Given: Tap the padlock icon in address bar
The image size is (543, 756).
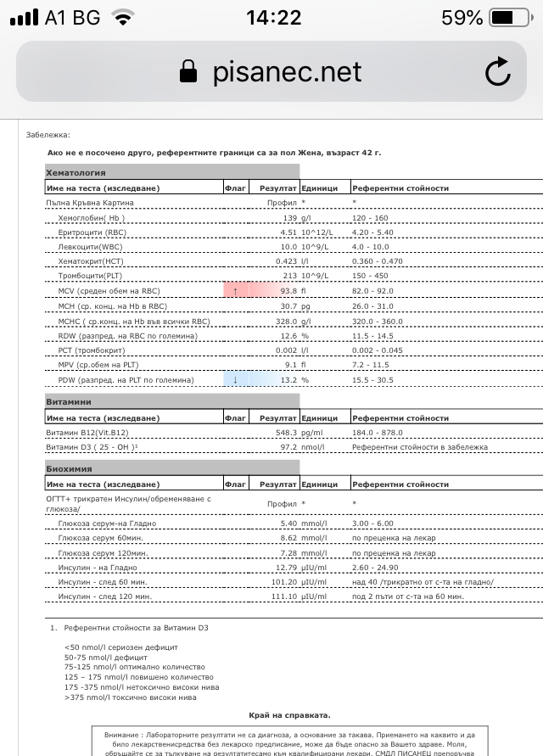Looking at the screenshot, I should (x=188, y=72).
